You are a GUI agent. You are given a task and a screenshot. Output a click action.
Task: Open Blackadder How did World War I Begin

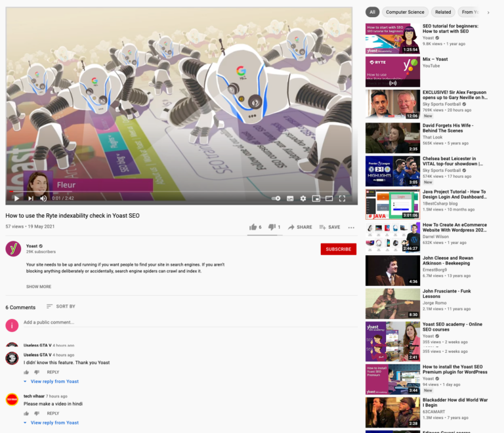click(455, 402)
